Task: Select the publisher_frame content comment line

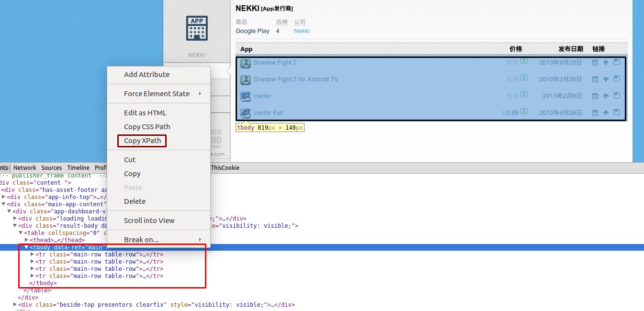Action: pyautogui.click(x=54, y=176)
